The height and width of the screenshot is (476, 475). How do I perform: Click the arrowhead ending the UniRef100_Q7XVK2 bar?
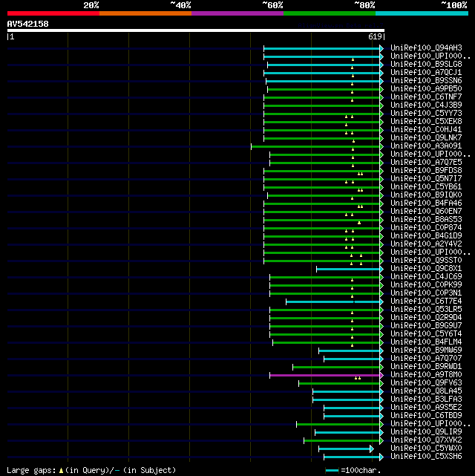(381, 440)
